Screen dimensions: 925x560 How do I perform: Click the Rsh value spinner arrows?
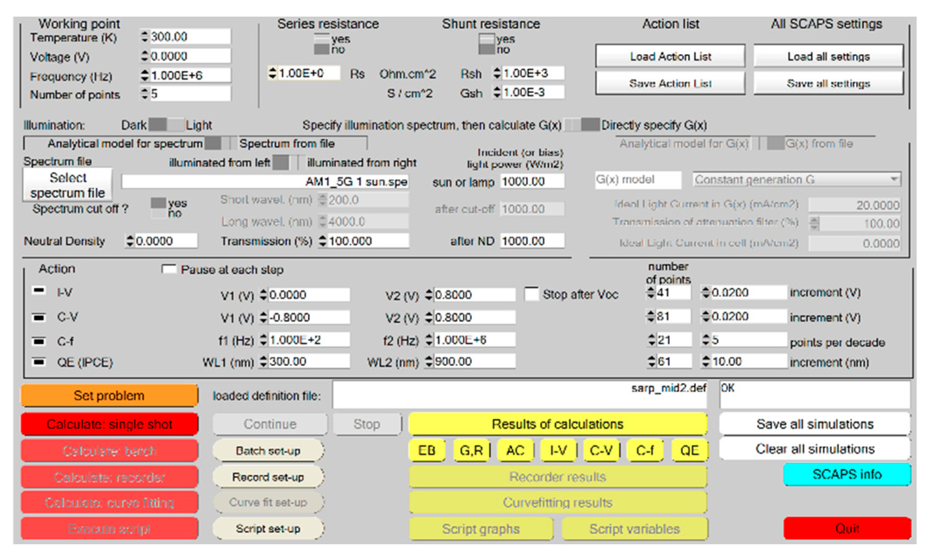497,73
